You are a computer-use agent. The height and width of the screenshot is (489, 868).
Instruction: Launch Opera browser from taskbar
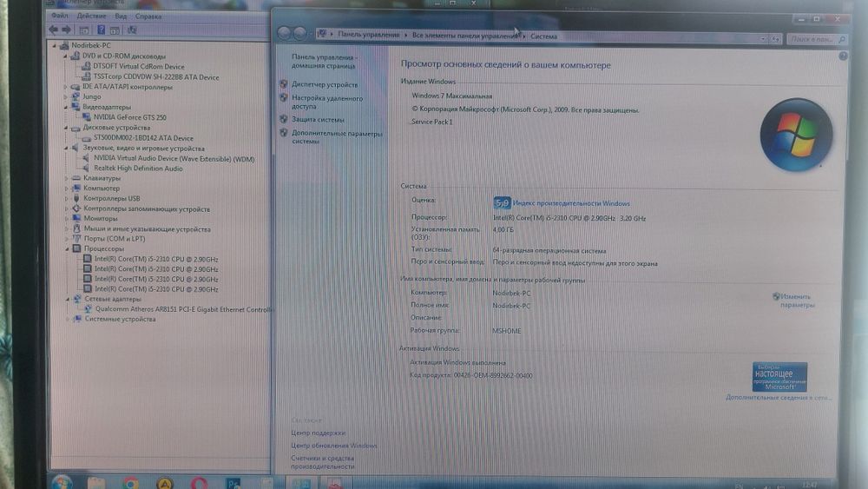(199, 483)
